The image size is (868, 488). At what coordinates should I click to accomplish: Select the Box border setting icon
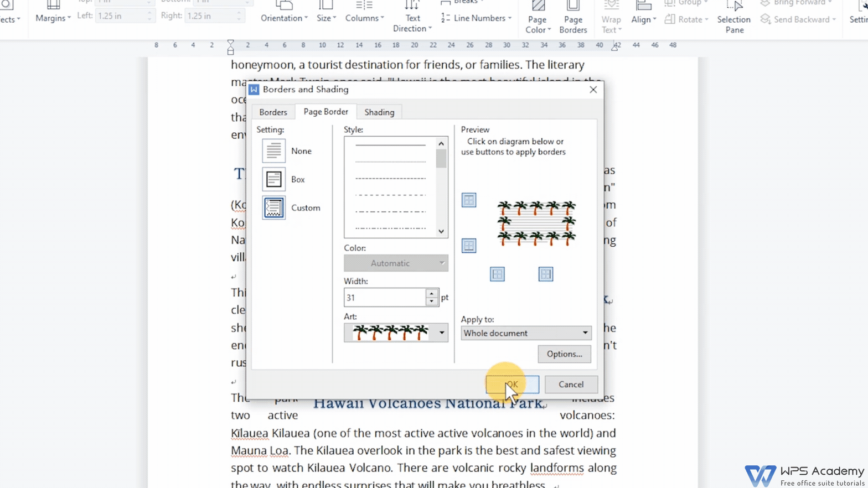[273, 179]
